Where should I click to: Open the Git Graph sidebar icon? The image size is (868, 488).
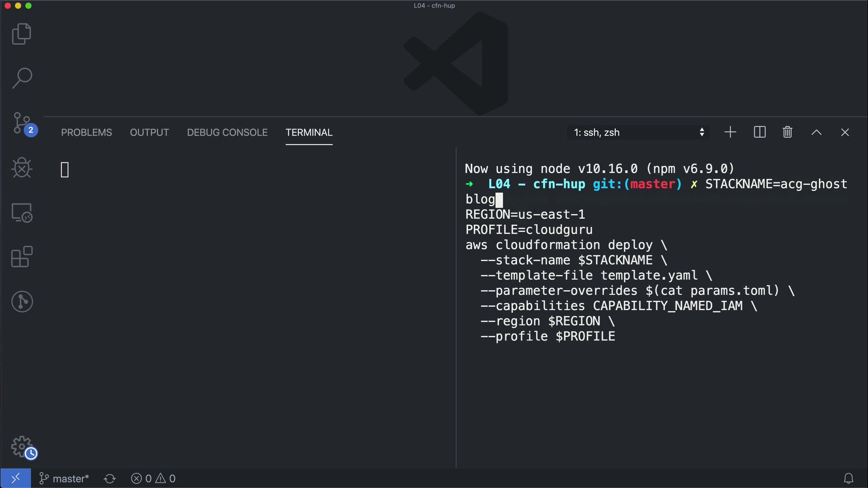[22, 301]
